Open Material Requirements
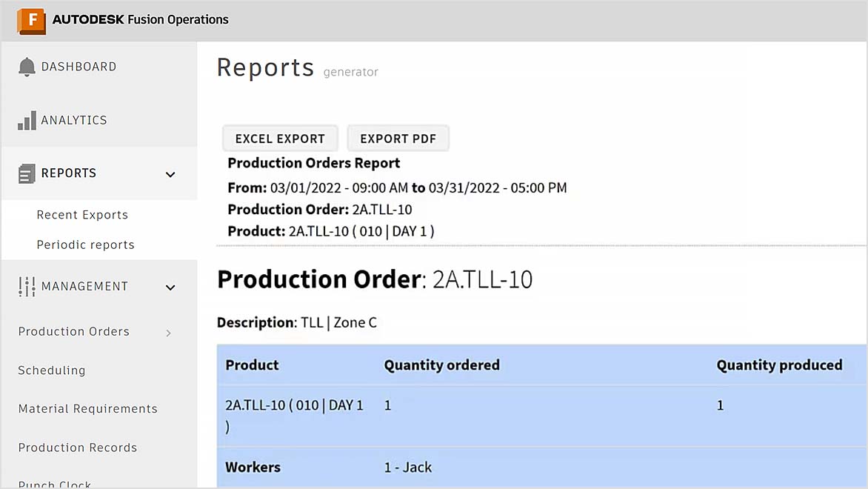The image size is (868, 489). [x=87, y=408]
